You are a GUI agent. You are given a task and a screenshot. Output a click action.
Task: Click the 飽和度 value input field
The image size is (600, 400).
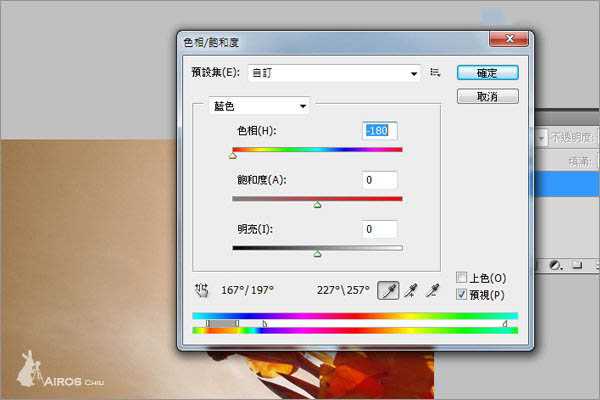coord(380,180)
